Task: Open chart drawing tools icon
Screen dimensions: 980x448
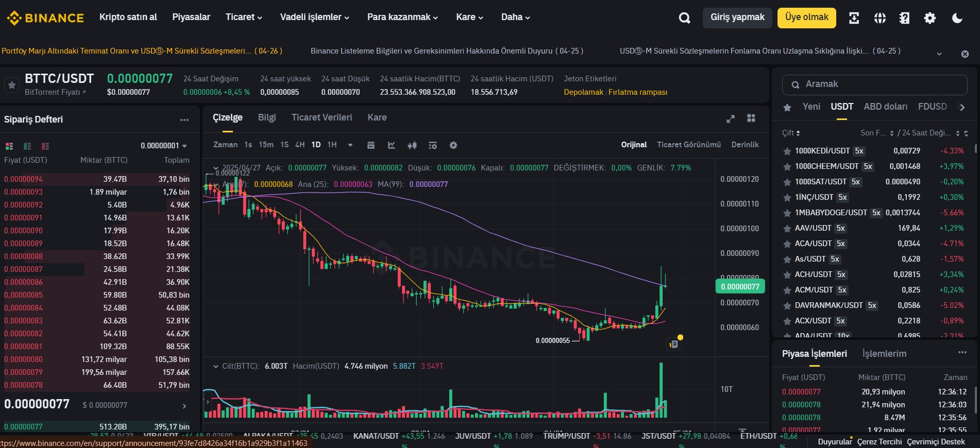Action: pos(392,145)
